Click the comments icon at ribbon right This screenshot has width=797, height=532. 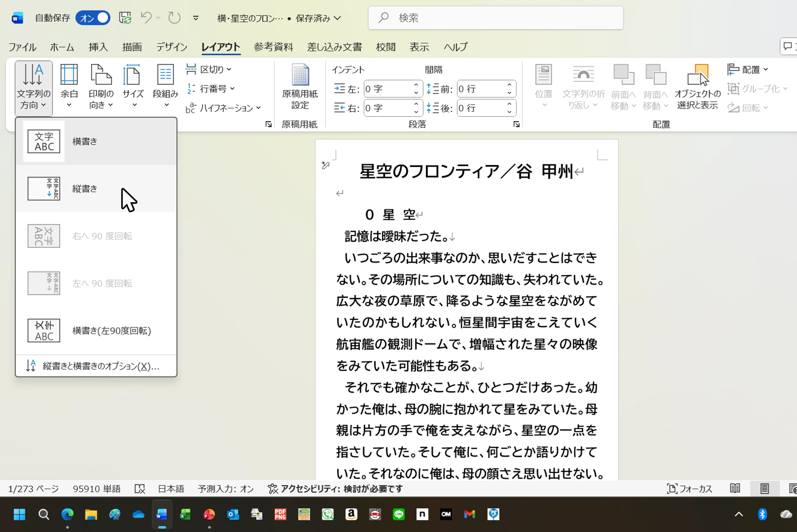click(x=788, y=46)
